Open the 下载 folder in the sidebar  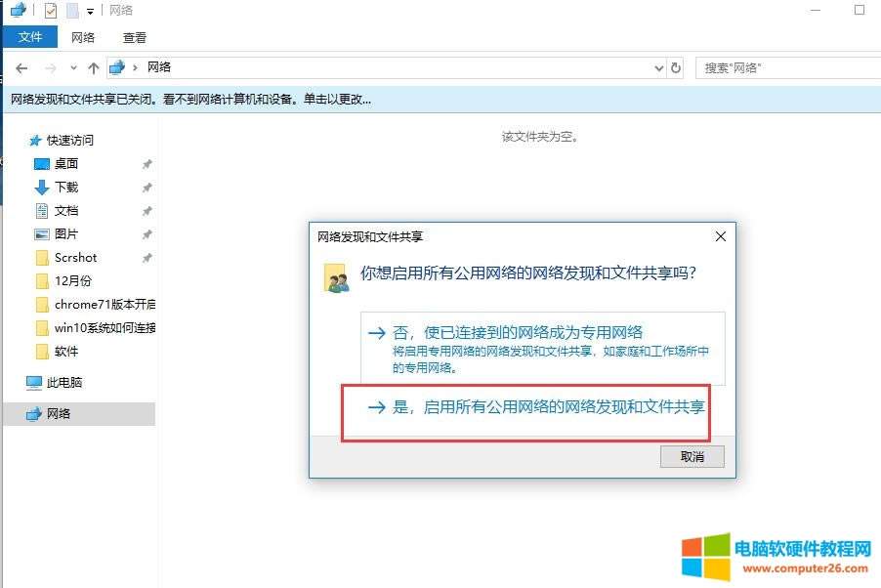[66, 186]
